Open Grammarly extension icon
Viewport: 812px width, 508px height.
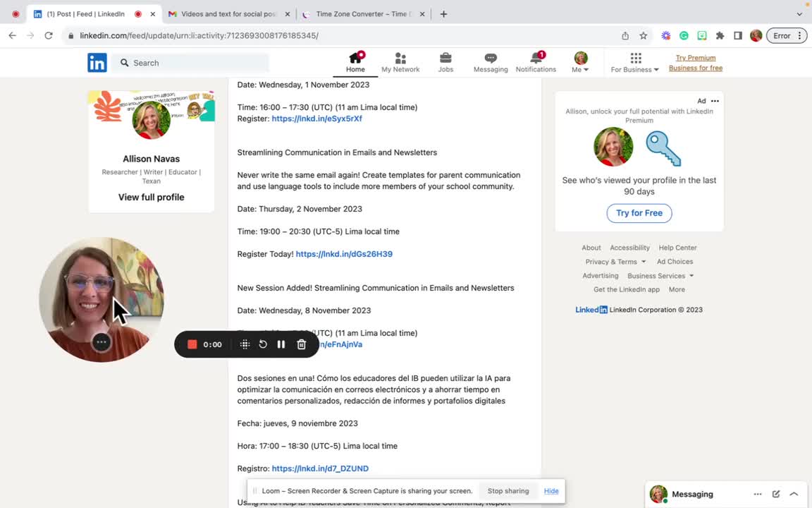pos(684,36)
